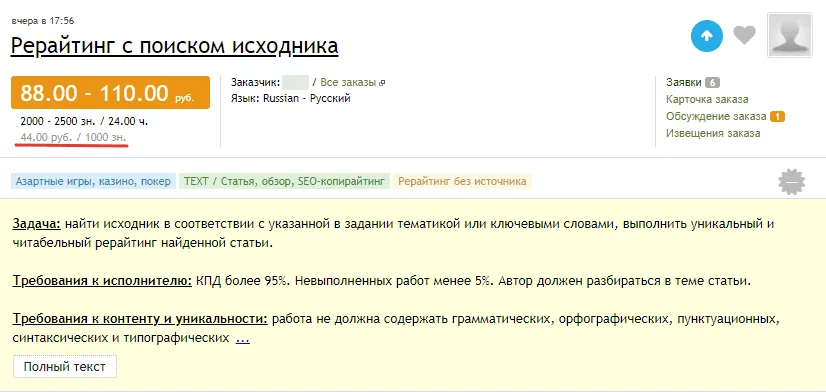Click the Полный текст button

(x=65, y=367)
